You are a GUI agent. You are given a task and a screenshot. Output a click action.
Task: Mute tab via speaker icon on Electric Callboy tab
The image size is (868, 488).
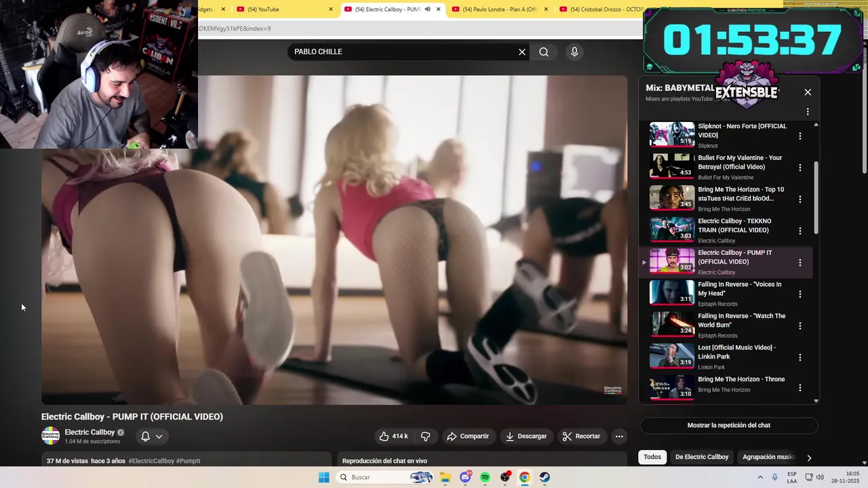(x=427, y=9)
